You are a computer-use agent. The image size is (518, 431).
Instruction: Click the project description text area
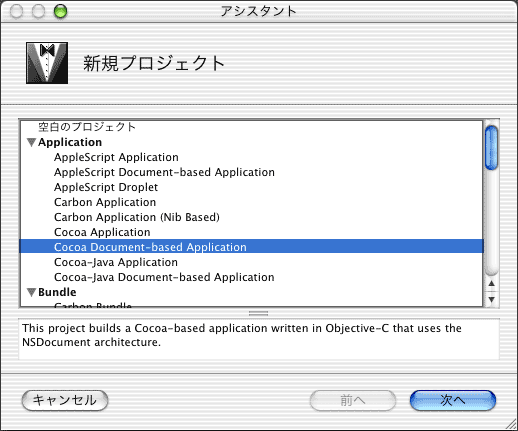[259, 339]
